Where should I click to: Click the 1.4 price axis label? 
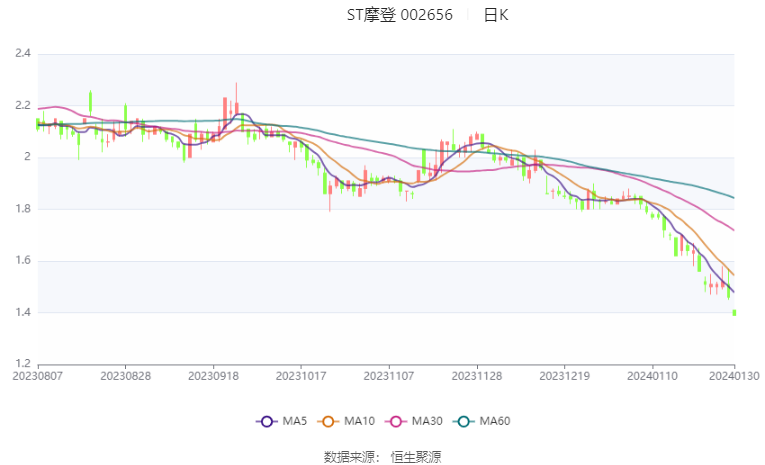pyautogui.click(x=23, y=312)
